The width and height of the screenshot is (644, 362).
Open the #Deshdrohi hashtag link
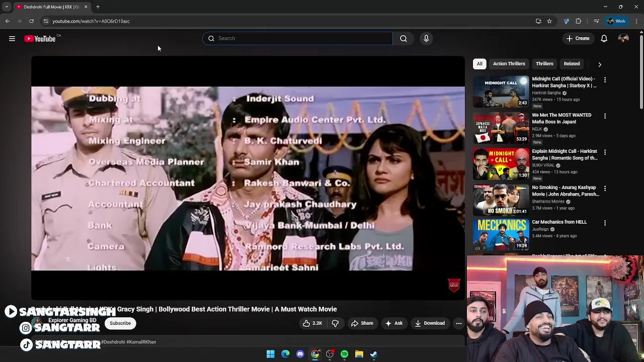pos(113,342)
